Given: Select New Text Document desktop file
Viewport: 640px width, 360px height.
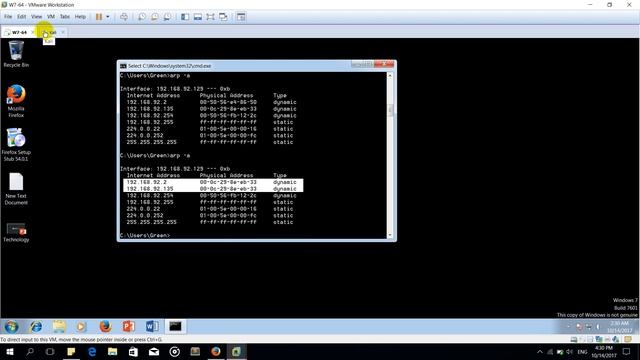Looking at the screenshot, I should [16, 189].
